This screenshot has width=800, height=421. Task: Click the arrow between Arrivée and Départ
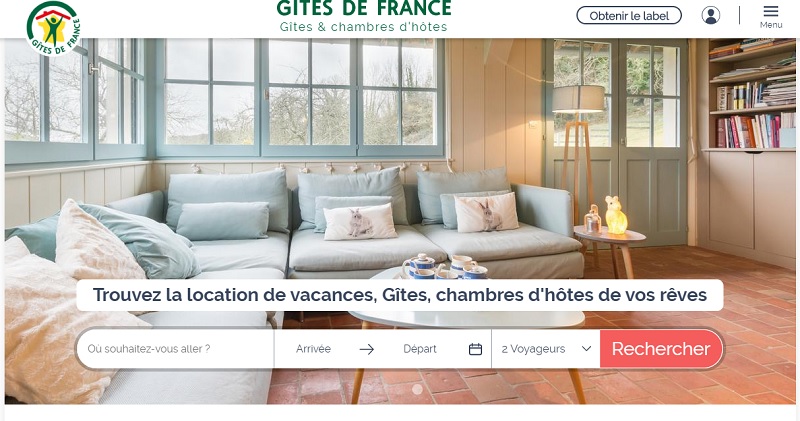pos(366,349)
